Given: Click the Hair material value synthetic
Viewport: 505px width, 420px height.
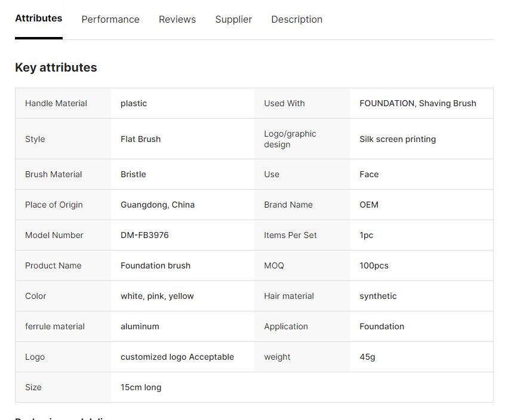Looking at the screenshot, I should point(378,296).
